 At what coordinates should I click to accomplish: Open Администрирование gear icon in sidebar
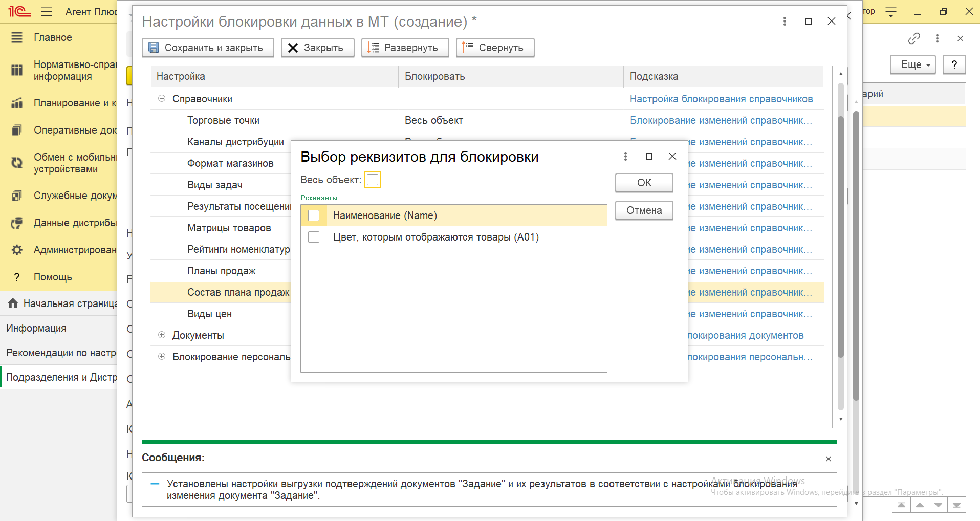click(x=17, y=250)
